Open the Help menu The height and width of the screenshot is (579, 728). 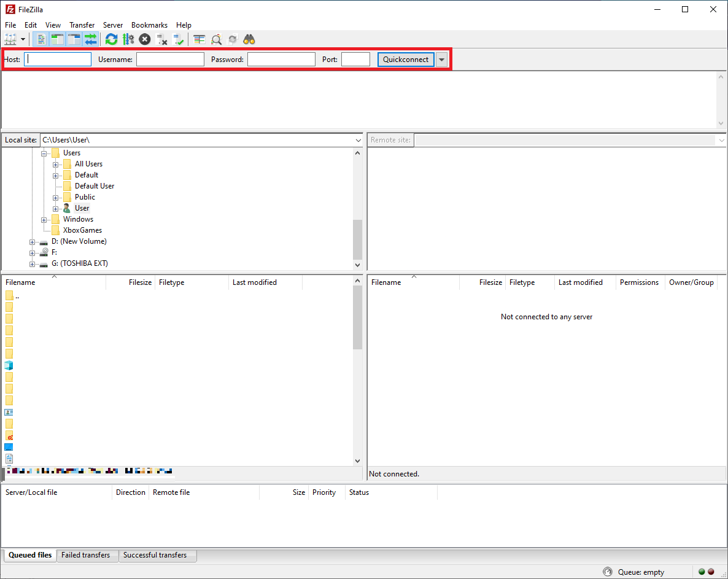pyautogui.click(x=184, y=25)
